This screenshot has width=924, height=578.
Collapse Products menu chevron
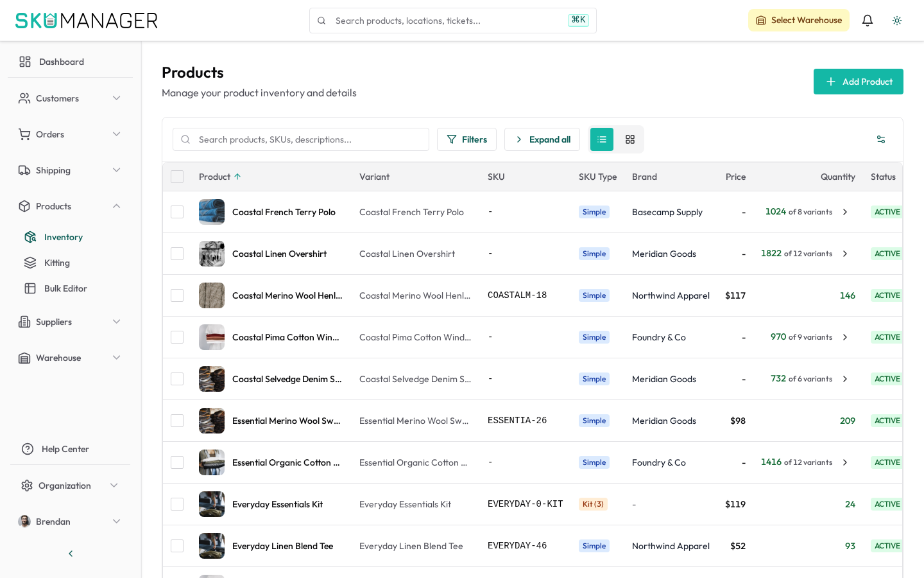tap(117, 206)
